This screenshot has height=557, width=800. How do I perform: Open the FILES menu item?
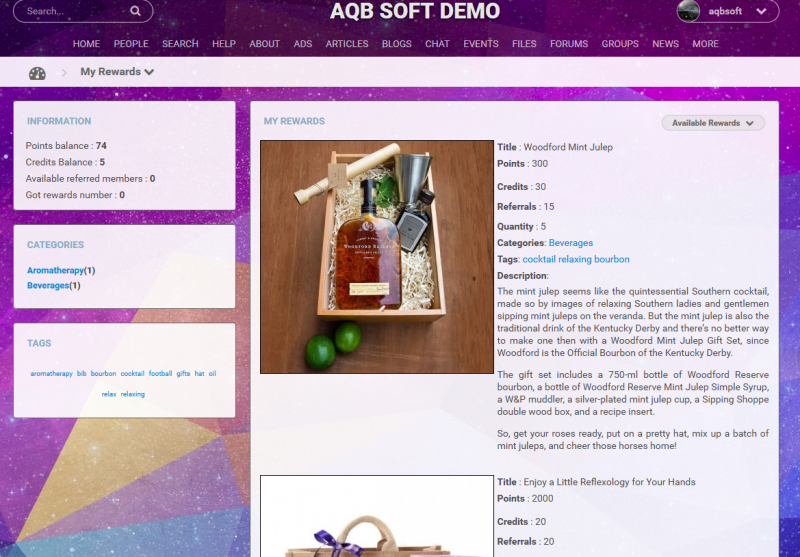(524, 44)
